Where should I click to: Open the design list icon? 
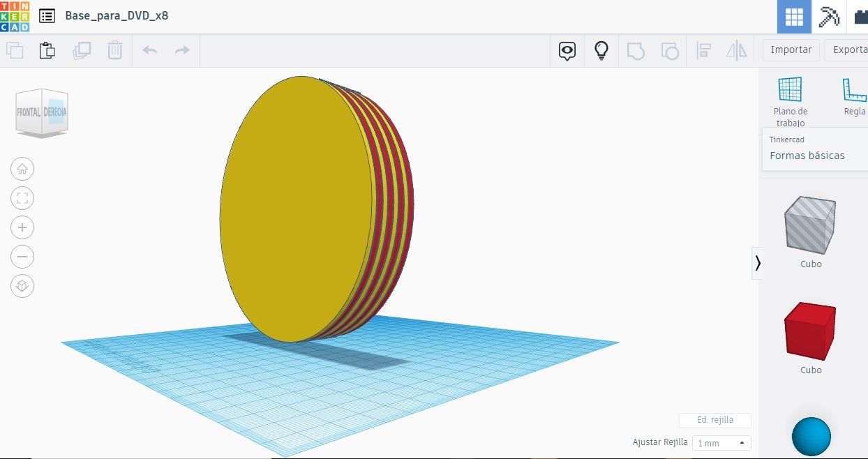tap(47, 15)
